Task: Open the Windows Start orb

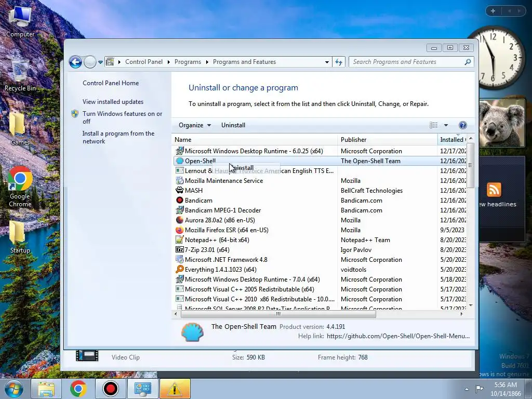Action: (x=14, y=389)
